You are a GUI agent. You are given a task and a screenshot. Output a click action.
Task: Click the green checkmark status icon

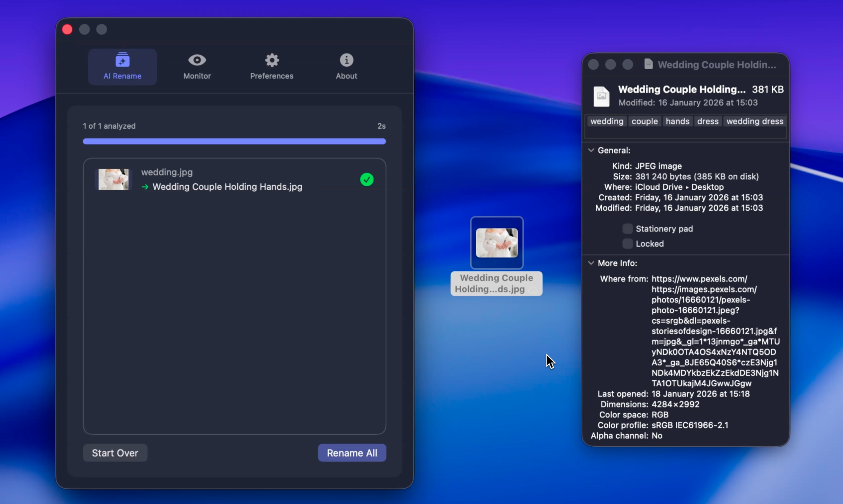(x=367, y=179)
